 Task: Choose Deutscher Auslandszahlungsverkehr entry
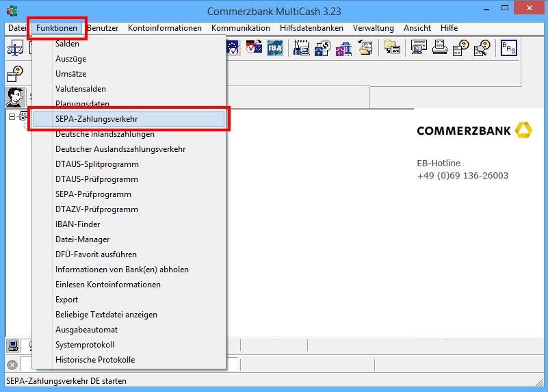point(129,149)
